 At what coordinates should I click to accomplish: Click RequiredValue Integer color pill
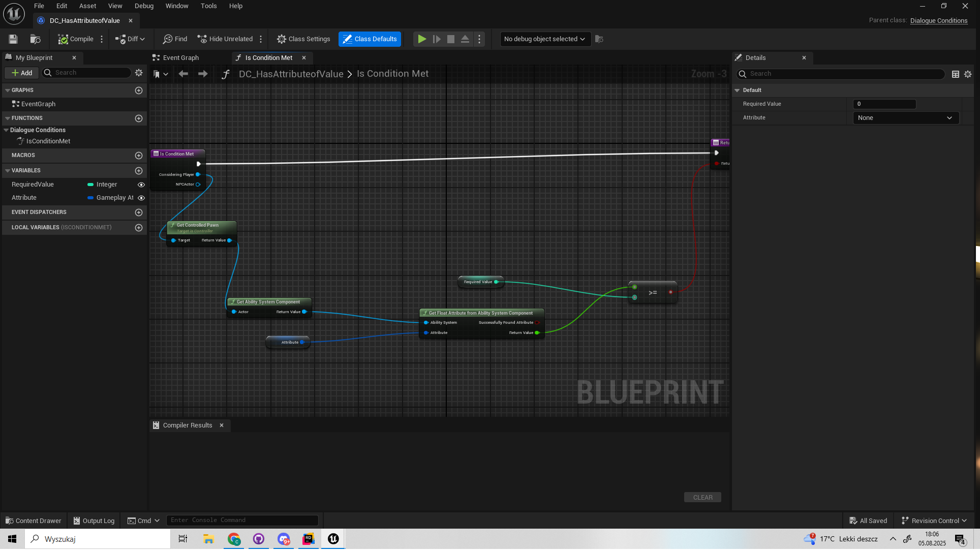[x=90, y=185]
